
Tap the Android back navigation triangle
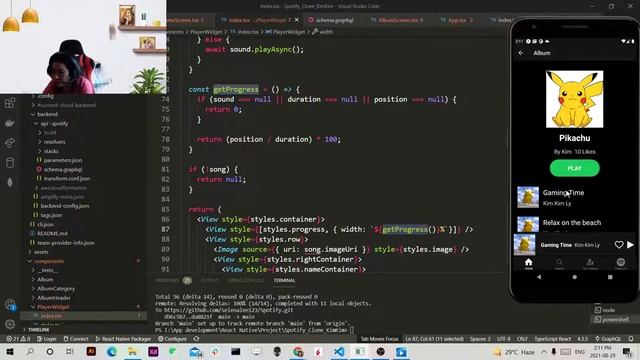(539, 277)
